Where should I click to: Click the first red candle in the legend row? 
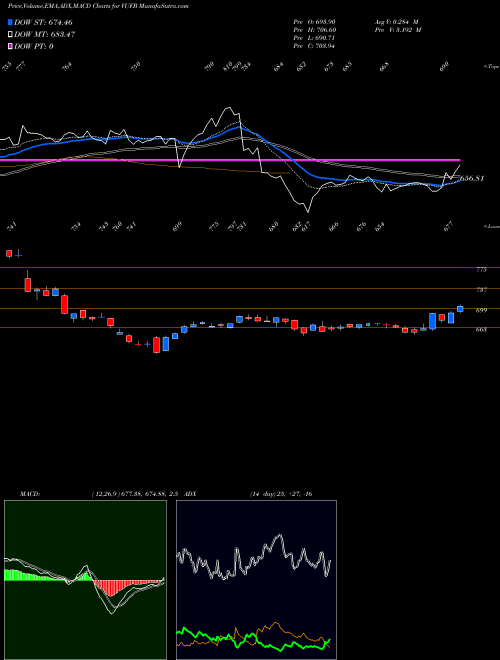tap(9, 253)
